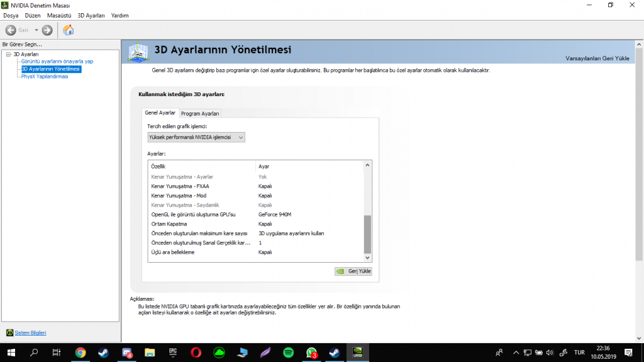The height and width of the screenshot is (362, 644).
Task: Switch to the Program Ayarları tab
Action: pos(200,114)
